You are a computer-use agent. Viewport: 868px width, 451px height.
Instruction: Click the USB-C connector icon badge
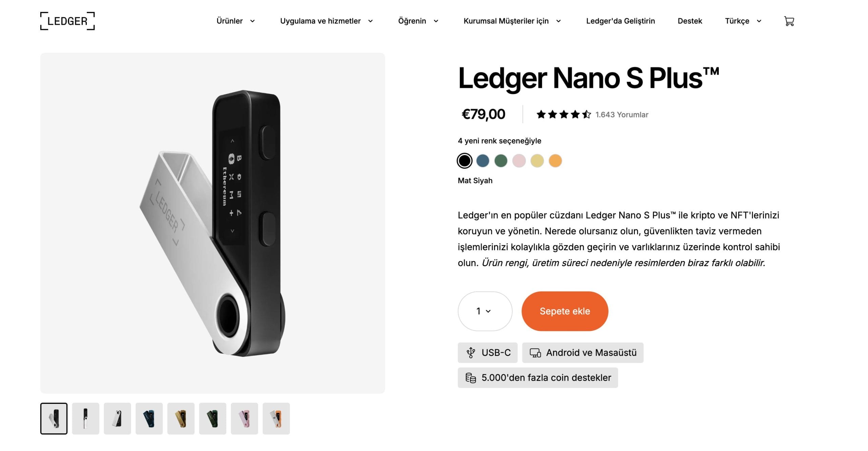471,353
